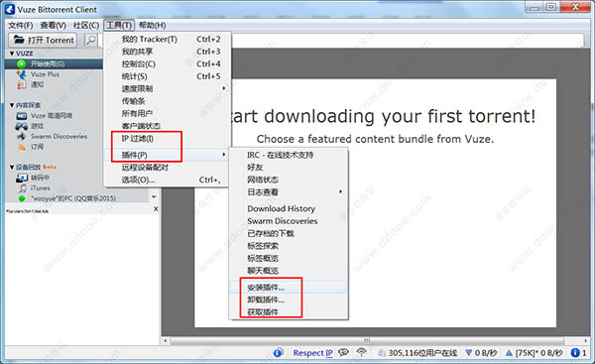
Task: Click the wifi signal status icon
Action: point(361,353)
